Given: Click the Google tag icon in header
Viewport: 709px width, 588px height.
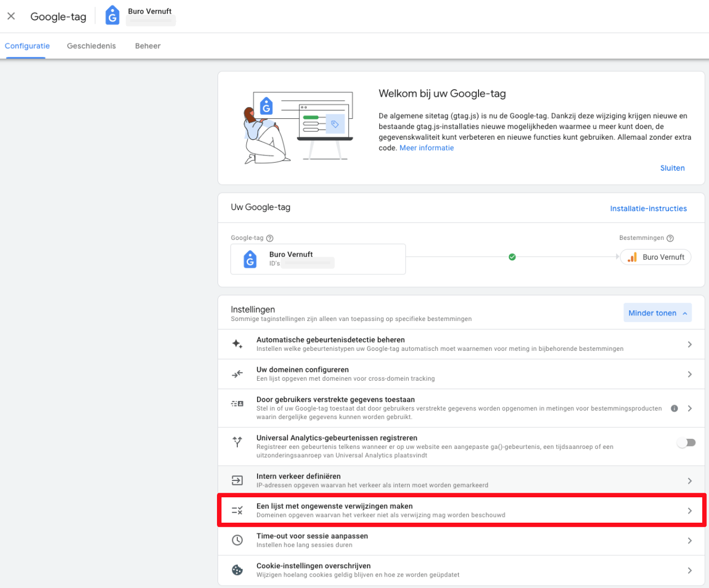Looking at the screenshot, I should pyautogui.click(x=113, y=16).
